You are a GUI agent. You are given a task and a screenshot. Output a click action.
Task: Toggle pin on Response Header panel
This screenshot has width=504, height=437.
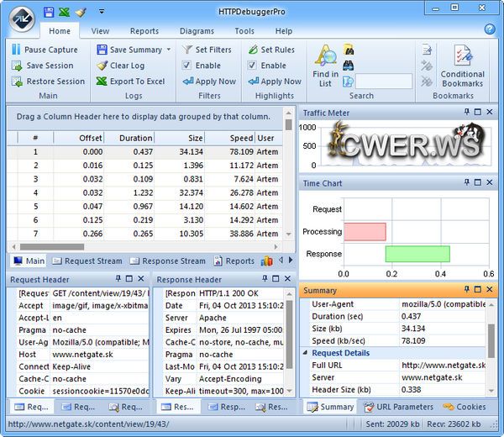coord(265,278)
